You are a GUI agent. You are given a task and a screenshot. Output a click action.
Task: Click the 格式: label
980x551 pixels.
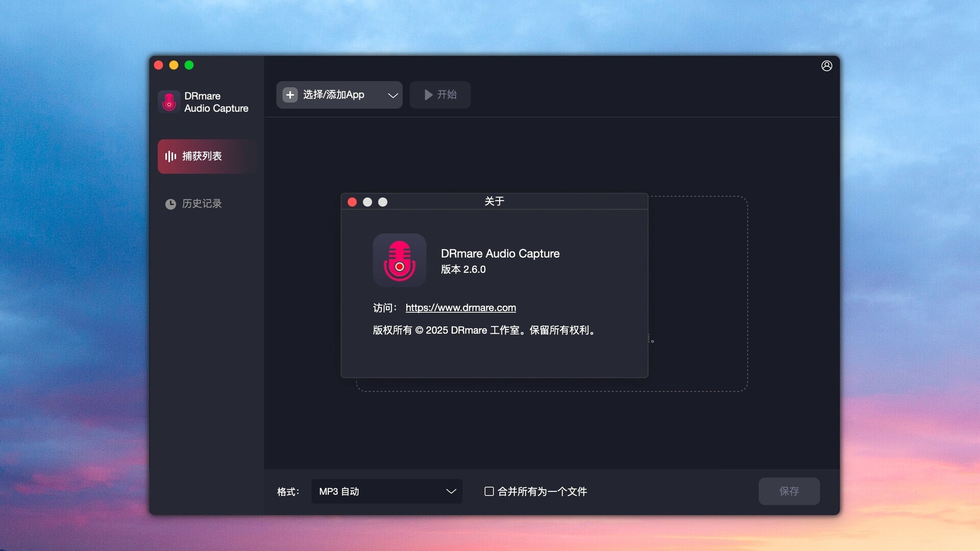(288, 492)
